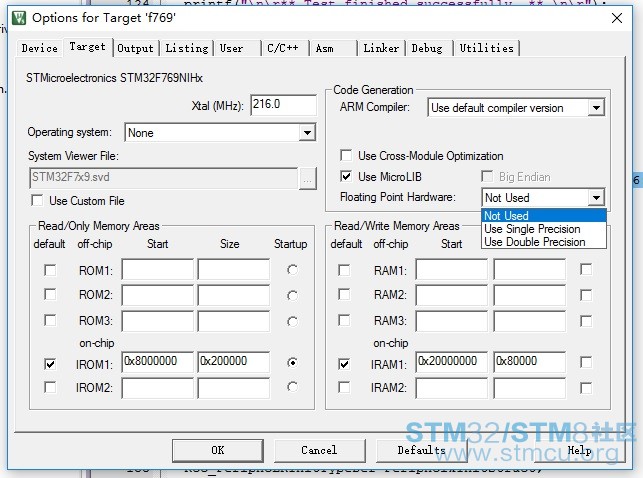Click the IROM2 Start field
The height and width of the screenshot is (478, 643).
(157, 388)
